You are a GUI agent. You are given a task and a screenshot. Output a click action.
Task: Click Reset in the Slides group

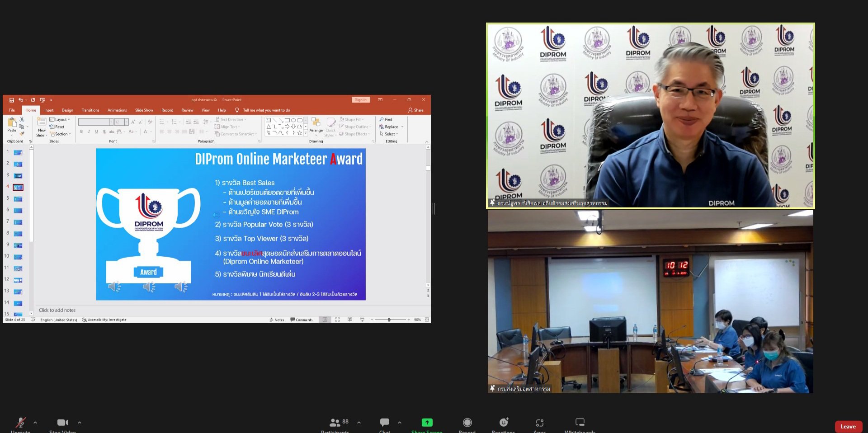[57, 127]
